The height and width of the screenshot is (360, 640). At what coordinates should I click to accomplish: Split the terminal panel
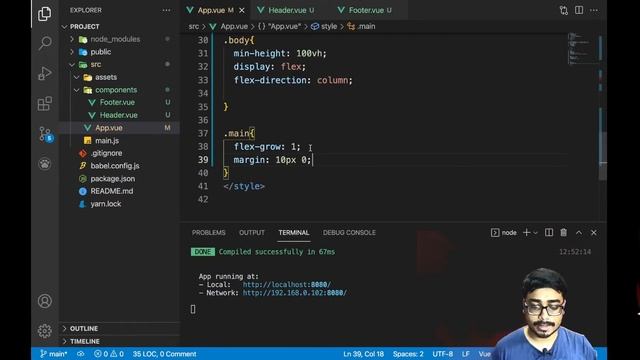tap(549, 232)
